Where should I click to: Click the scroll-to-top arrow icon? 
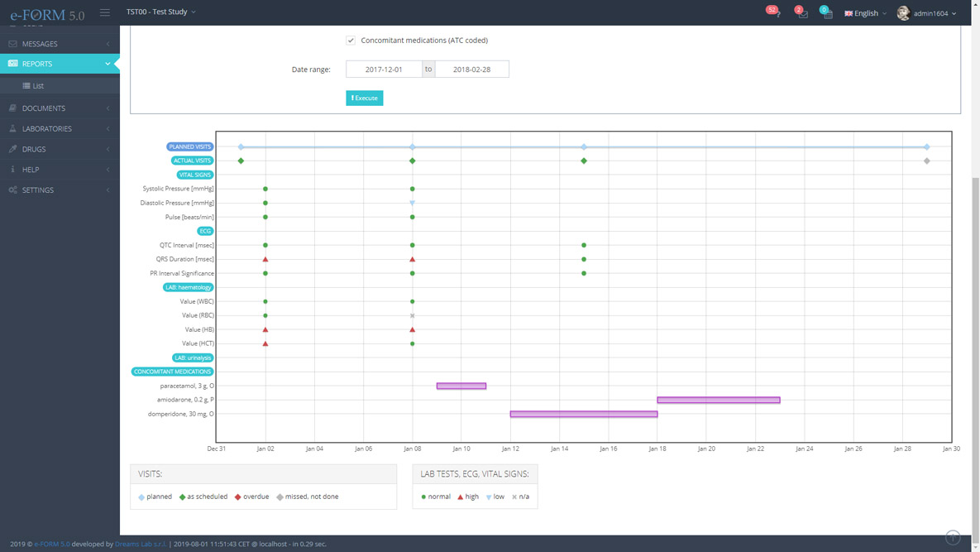tap(953, 537)
